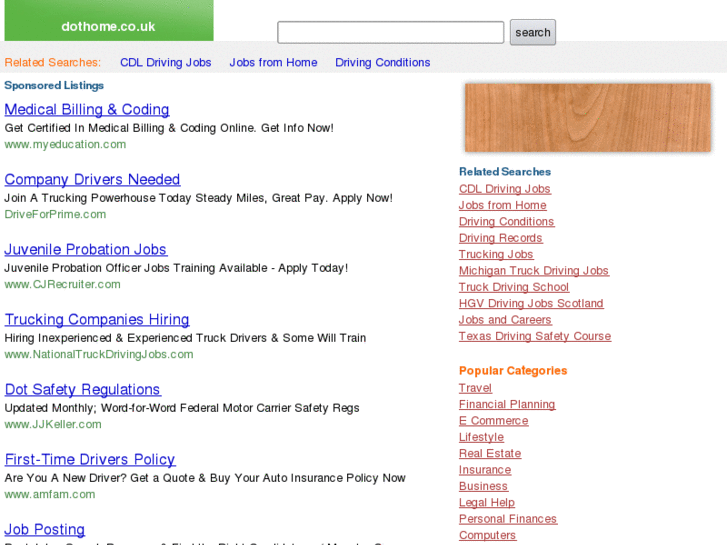727x545 pixels.
Task: Click the search button
Action: [x=533, y=32]
